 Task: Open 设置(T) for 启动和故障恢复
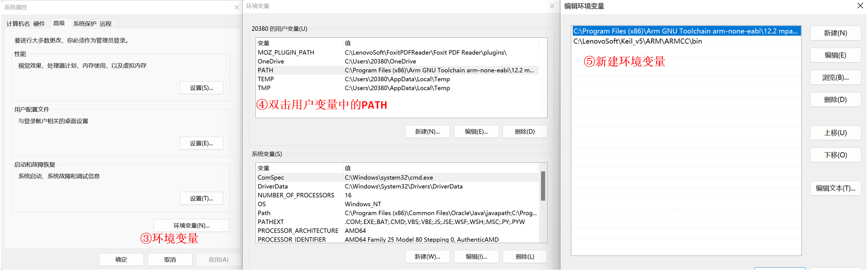[201, 199]
